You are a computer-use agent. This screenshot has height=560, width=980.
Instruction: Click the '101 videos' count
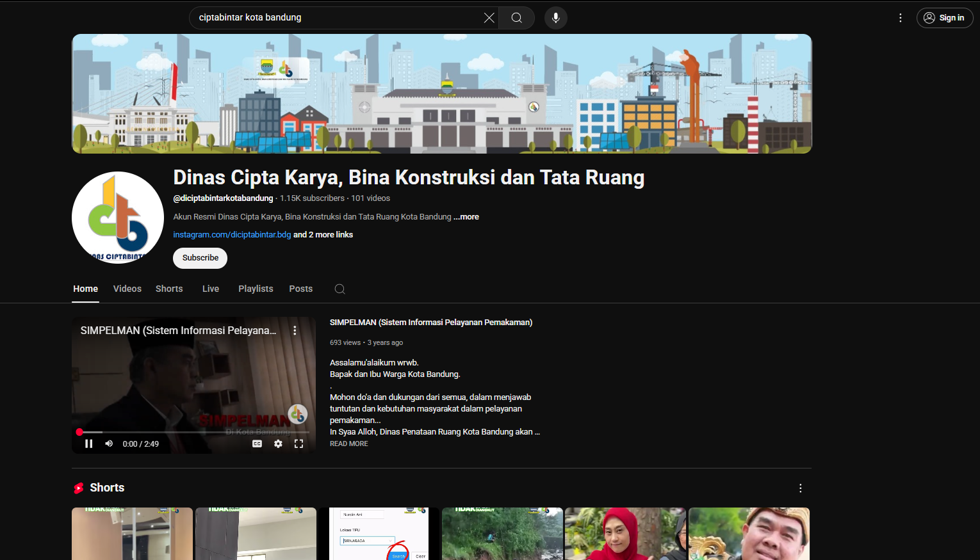coord(370,198)
